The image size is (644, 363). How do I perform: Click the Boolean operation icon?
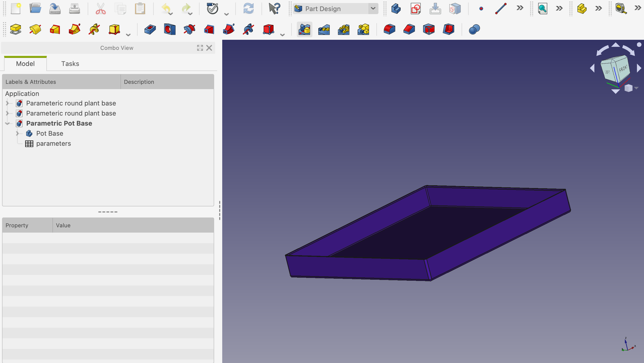click(x=474, y=29)
